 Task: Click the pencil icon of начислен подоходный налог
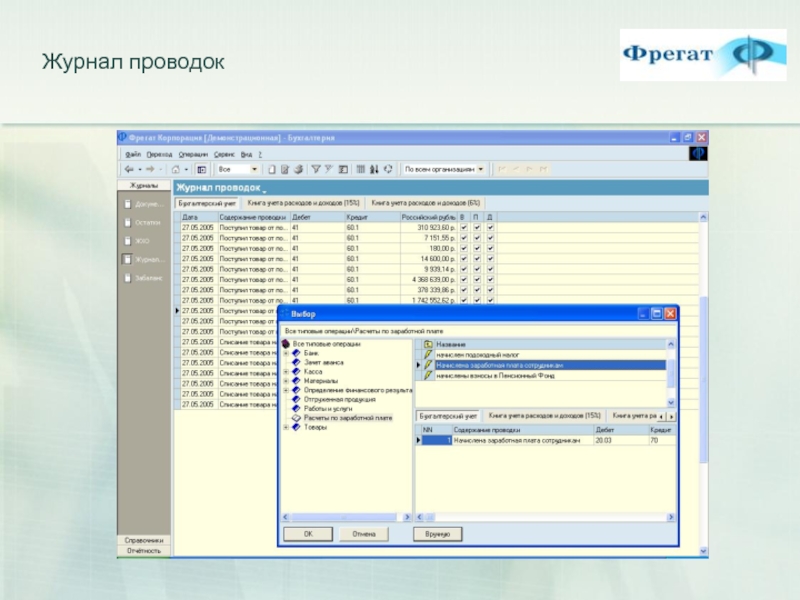pyautogui.click(x=428, y=355)
